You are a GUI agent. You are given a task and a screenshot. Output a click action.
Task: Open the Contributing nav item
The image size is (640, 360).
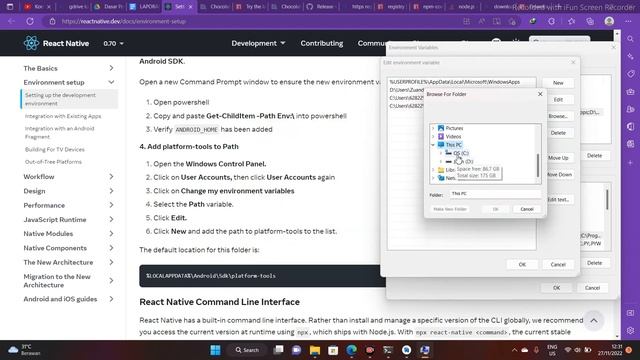tap(322, 43)
